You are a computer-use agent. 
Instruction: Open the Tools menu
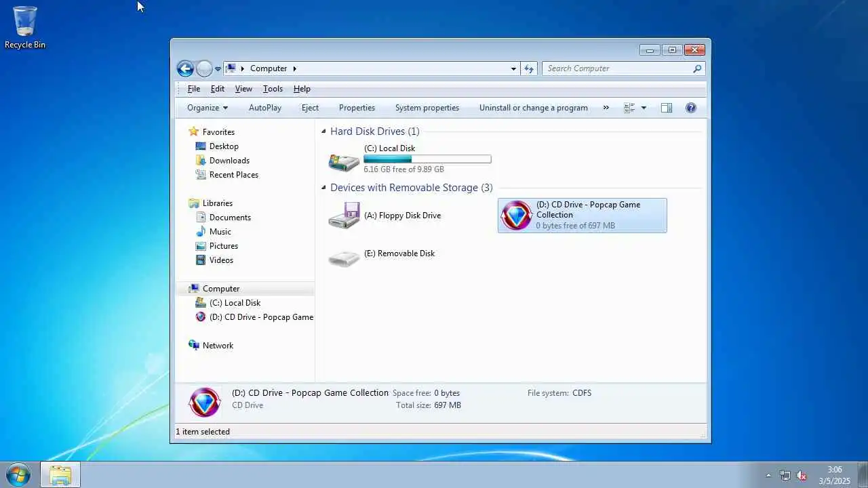coord(273,89)
